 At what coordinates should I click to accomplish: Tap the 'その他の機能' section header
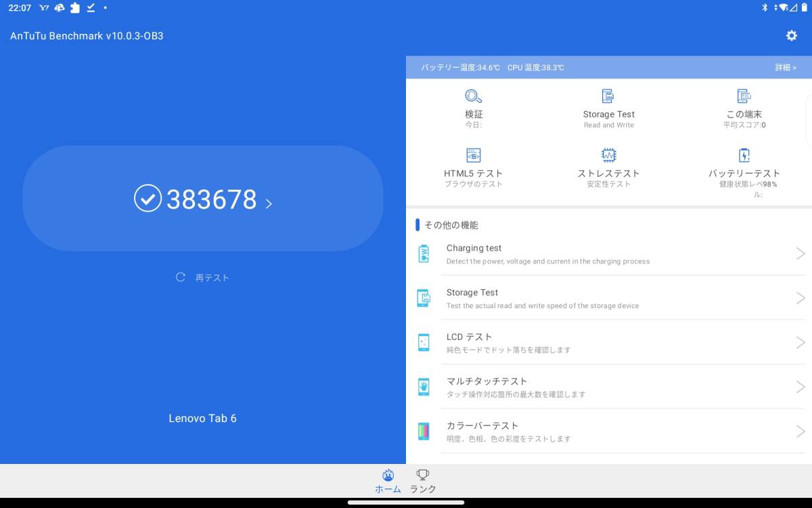(x=451, y=225)
